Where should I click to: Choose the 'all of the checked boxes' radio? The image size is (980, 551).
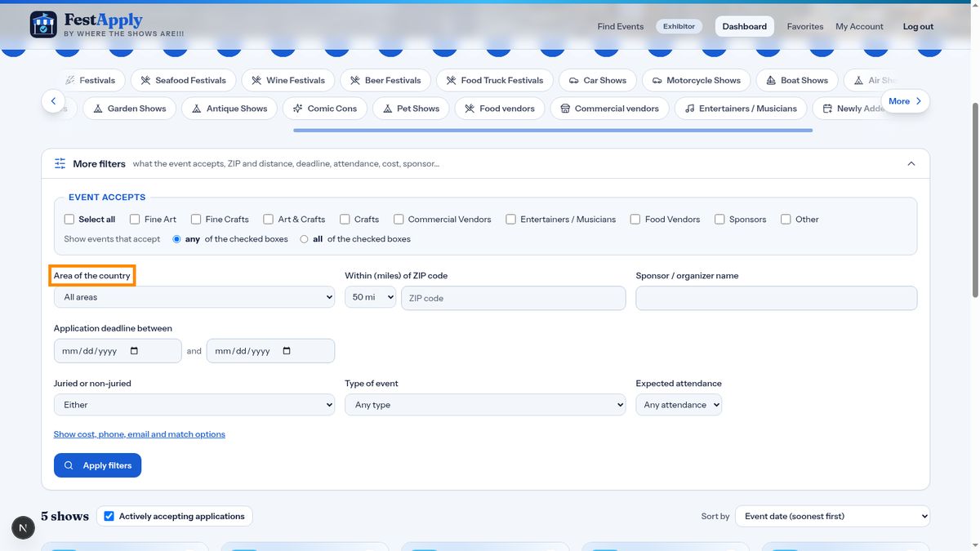(x=305, y=239)
